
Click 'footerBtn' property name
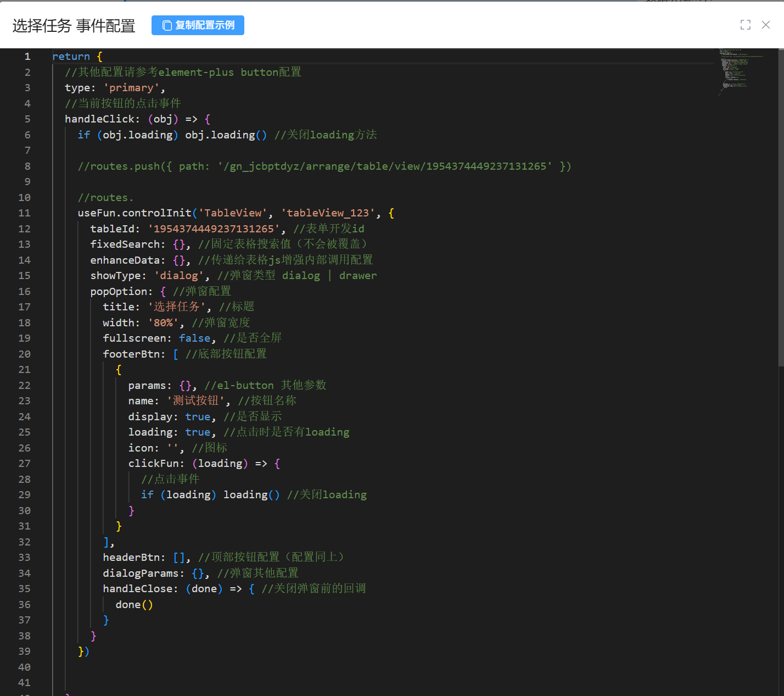coord(131,354)
